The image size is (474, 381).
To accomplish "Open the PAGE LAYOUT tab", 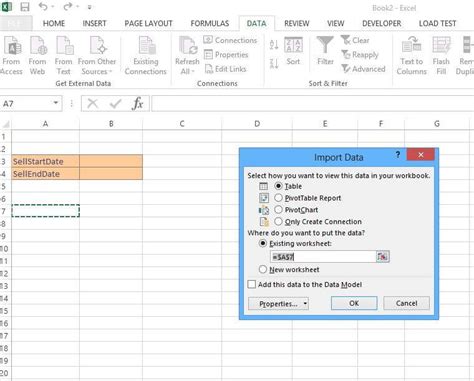I will click(x=148, y=23).
